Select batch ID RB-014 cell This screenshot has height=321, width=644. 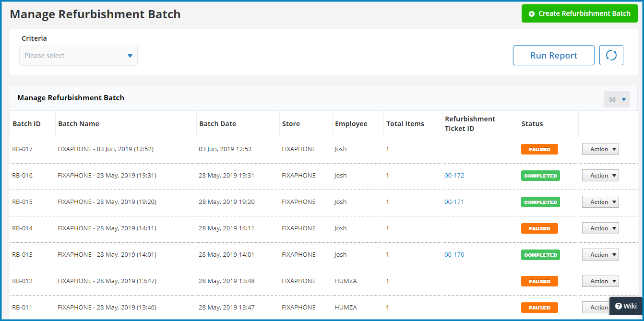(23, 228)
